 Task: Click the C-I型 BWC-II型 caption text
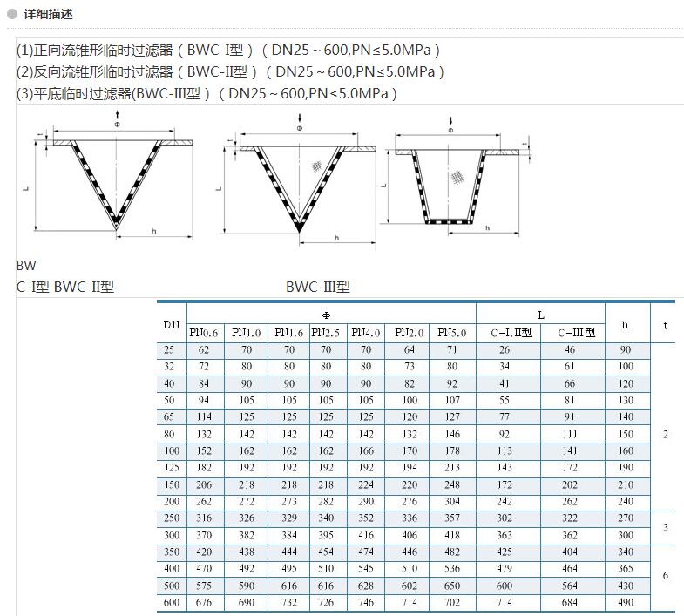click(x=65, y=287)
